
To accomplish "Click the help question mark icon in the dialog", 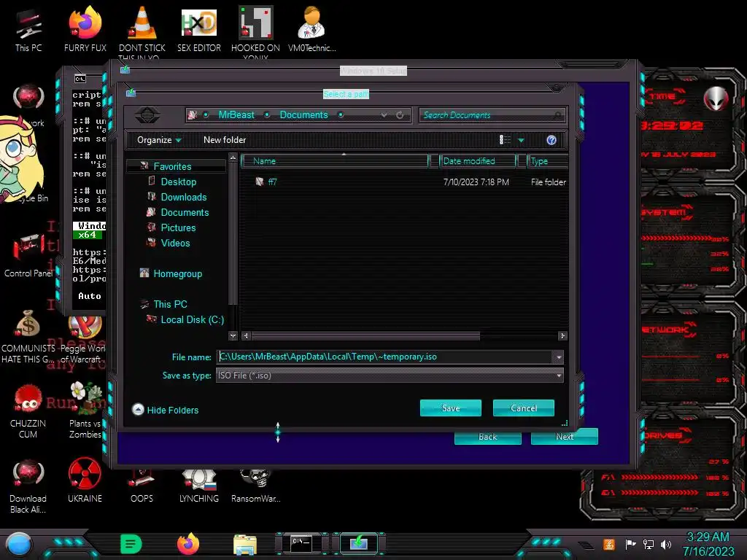I will point(551,140).
